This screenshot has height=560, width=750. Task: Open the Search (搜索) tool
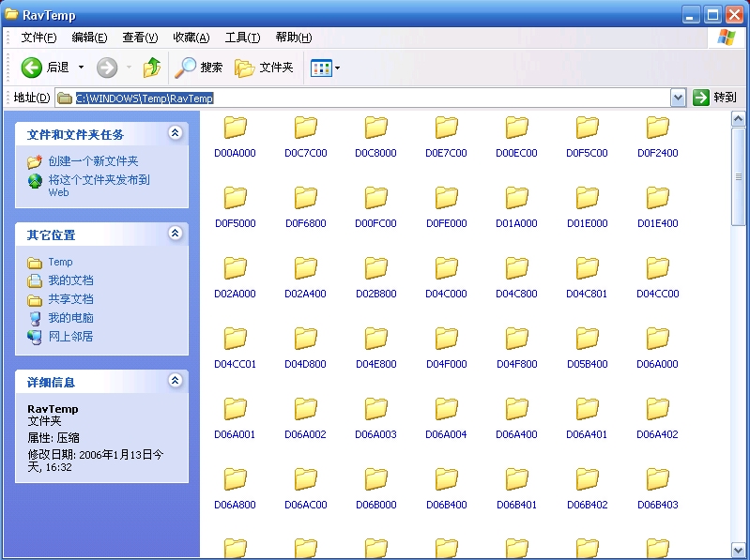pyautogui.click(x=199, y=68)
